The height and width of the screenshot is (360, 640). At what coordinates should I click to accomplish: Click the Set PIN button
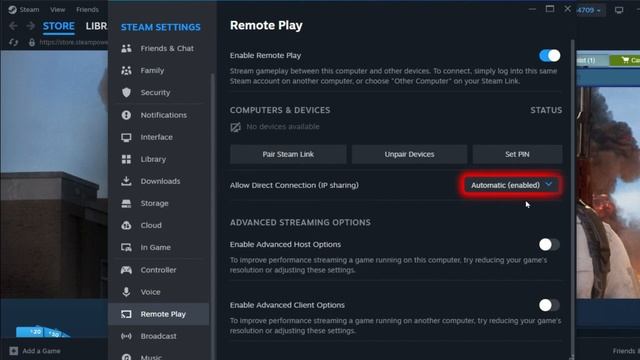click(517, 154)
